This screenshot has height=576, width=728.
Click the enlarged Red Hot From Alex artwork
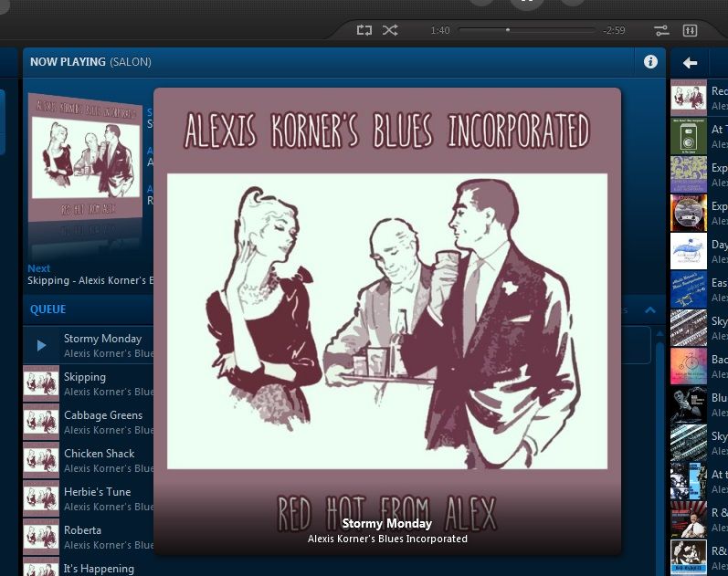point(387,320)
